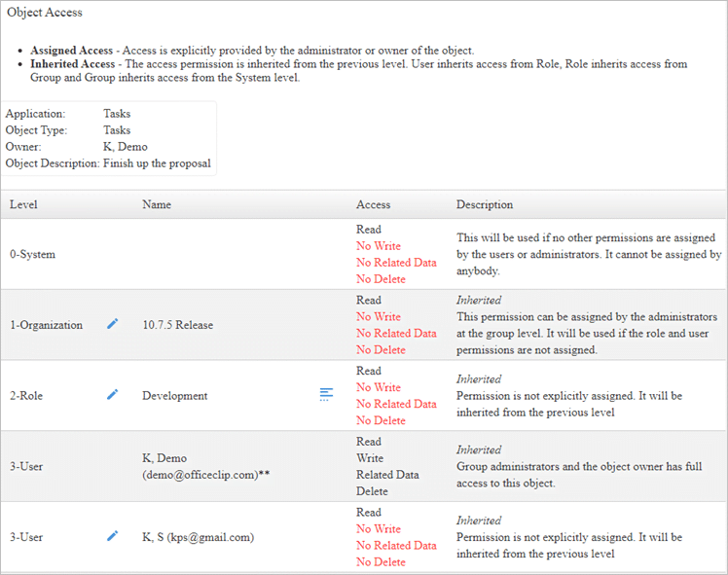Click the Object Description label
Screen dimensions: 728x575
click(53, 163)
